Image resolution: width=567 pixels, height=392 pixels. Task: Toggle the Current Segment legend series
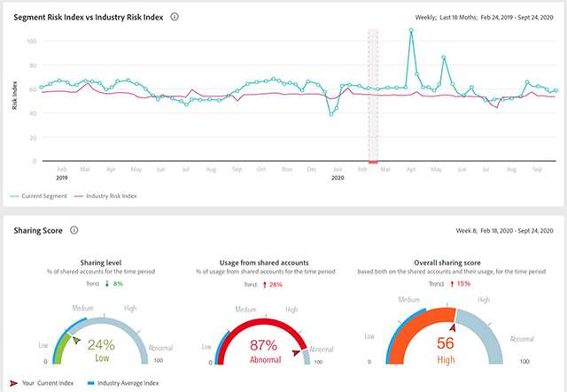[x=40, y=196]
